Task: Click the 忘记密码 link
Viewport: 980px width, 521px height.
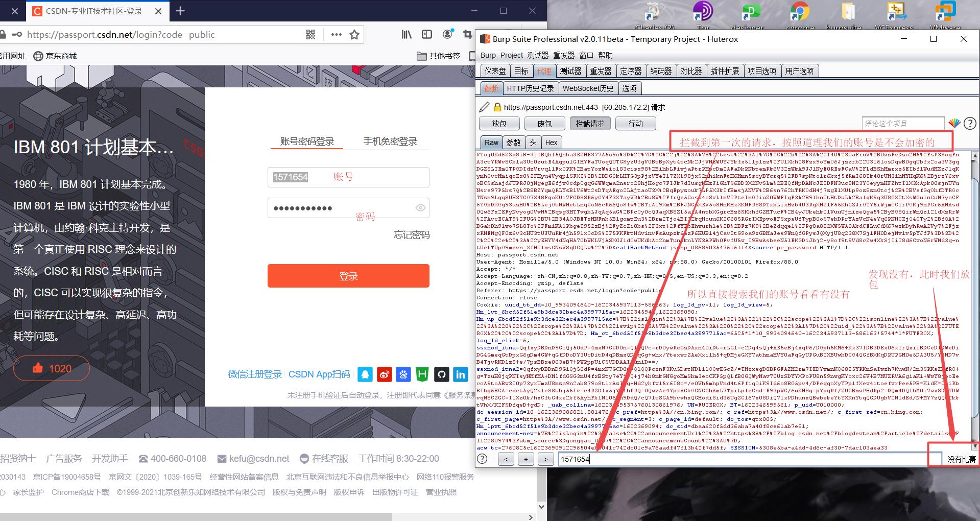Action: 412,235
